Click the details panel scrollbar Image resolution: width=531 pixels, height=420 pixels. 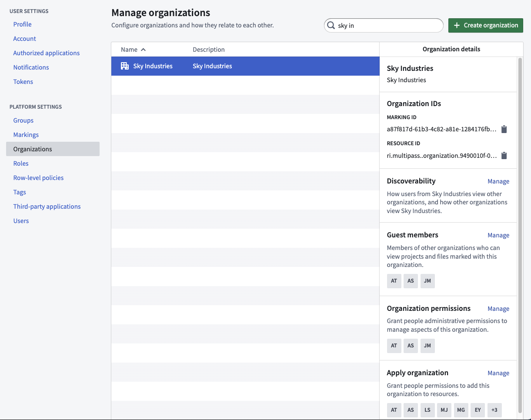[x=520, y=235]
